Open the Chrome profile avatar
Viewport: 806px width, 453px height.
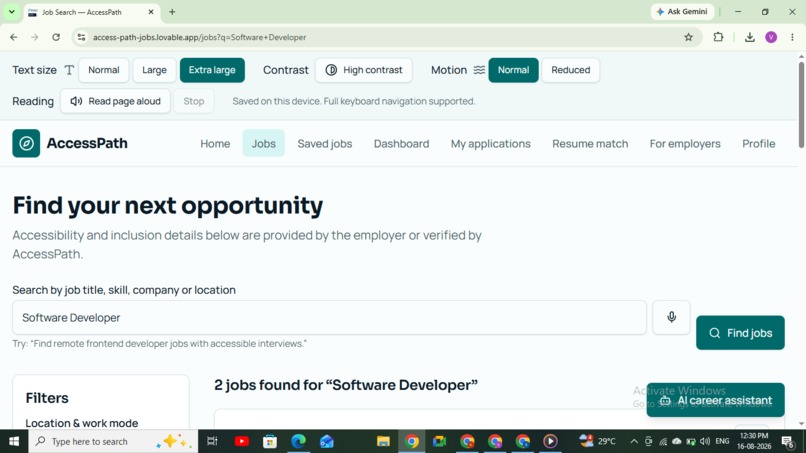click(x=771, y=37)
